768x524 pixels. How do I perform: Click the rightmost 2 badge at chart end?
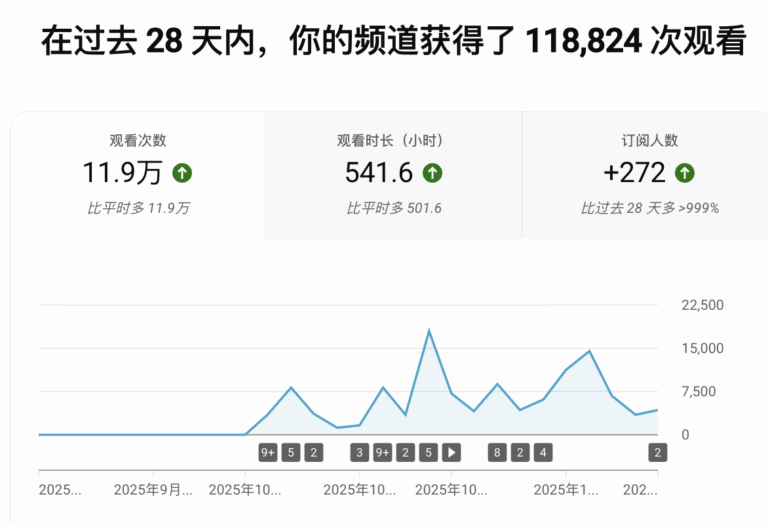[x=657, y=452]
